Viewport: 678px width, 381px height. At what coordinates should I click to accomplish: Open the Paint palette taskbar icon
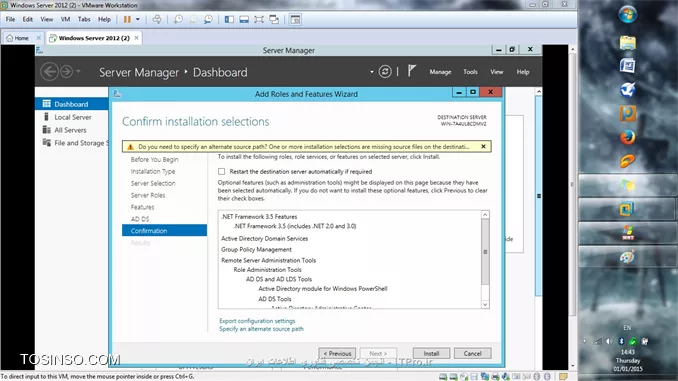point(627,257)
